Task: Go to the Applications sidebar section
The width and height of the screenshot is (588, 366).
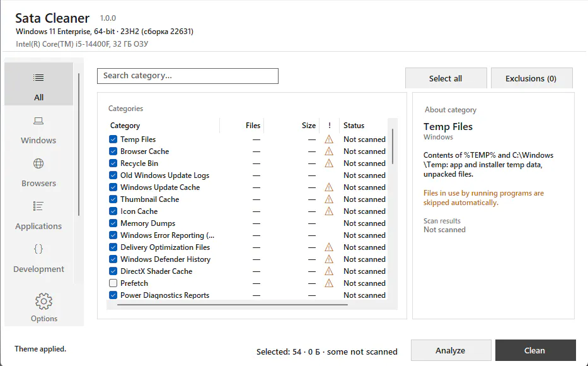Action: (38, 216)
